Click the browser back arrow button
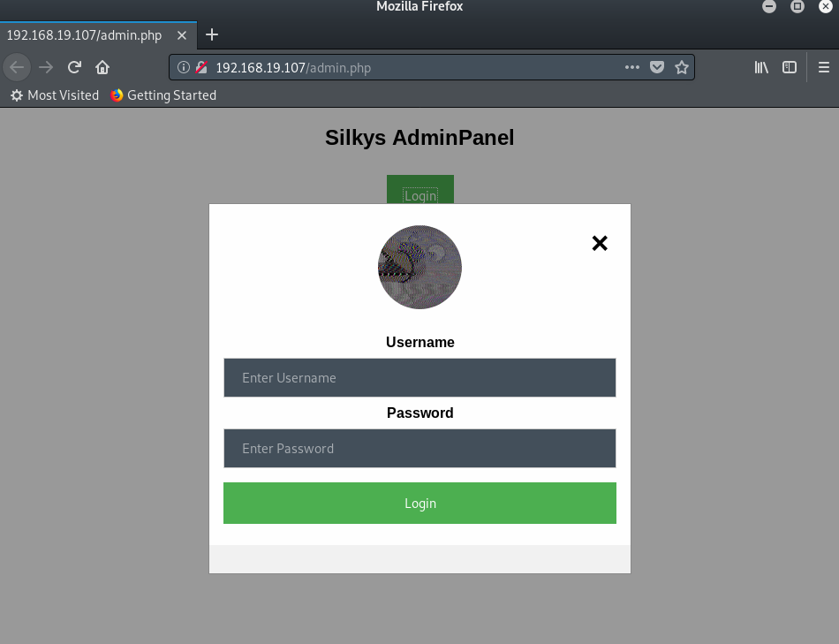Image resolution: width=839 pixels, height=644 pixels. pyautogui.click(x=17, y=67)
